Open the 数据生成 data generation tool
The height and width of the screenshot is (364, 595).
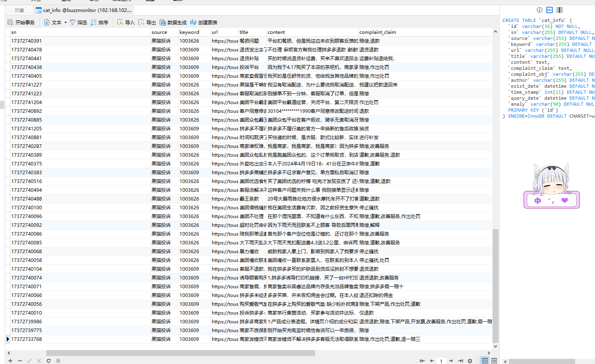[173, 22]
